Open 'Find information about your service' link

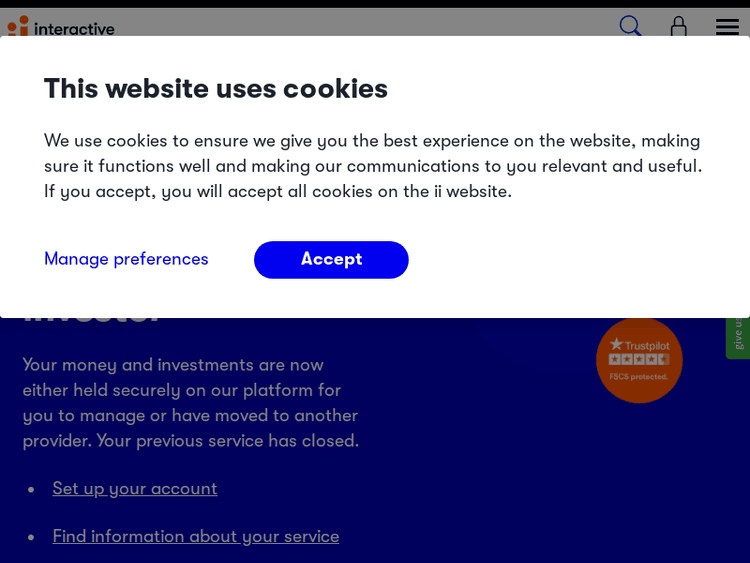(196, 536)
